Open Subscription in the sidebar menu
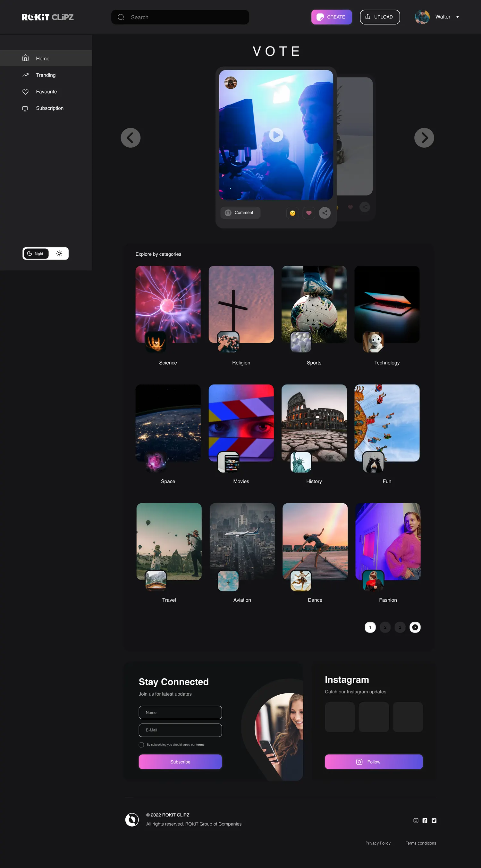 point(46,108)
